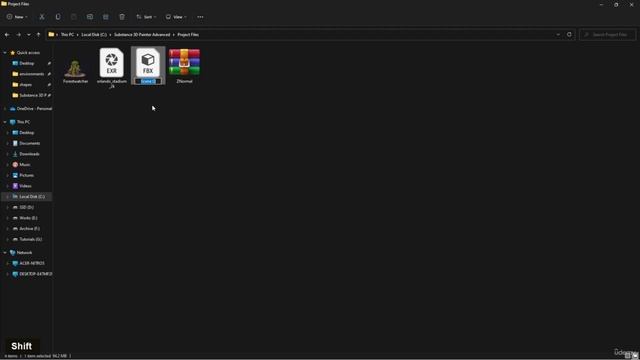Click Substance 3D Painter Advanced breadcrumb
640x360 pixels.
(x=142, y=35)
